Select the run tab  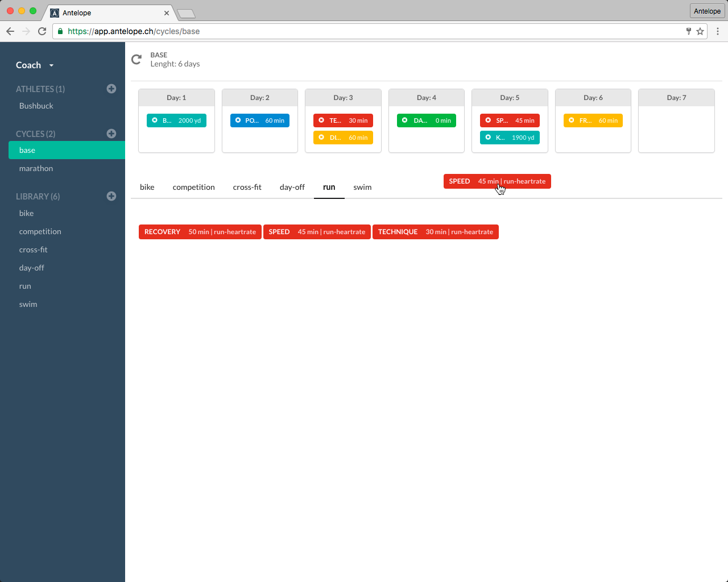329,187
